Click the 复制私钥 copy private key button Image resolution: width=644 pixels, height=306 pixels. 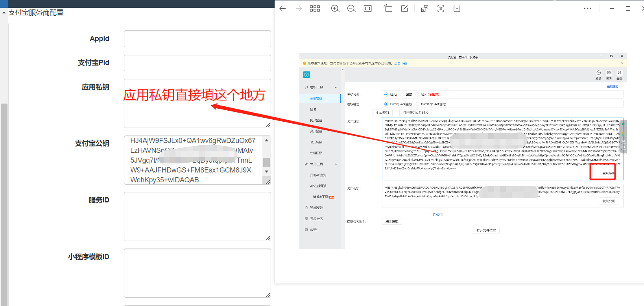[609, 173]
